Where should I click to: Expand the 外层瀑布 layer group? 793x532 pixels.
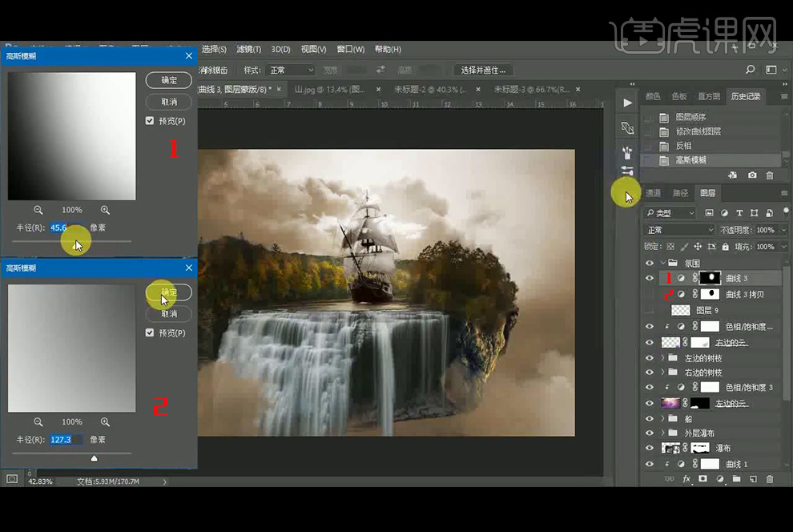click(x=662, y=433)
